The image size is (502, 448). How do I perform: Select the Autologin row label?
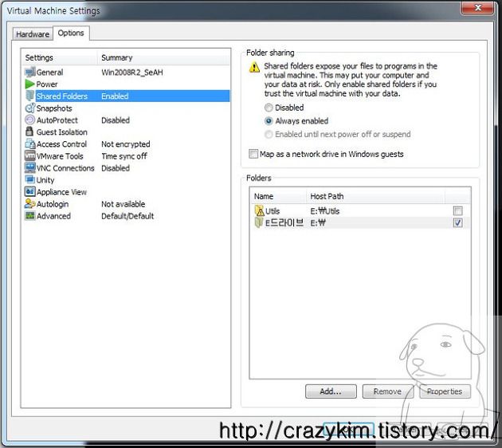[x=53, y=204]
